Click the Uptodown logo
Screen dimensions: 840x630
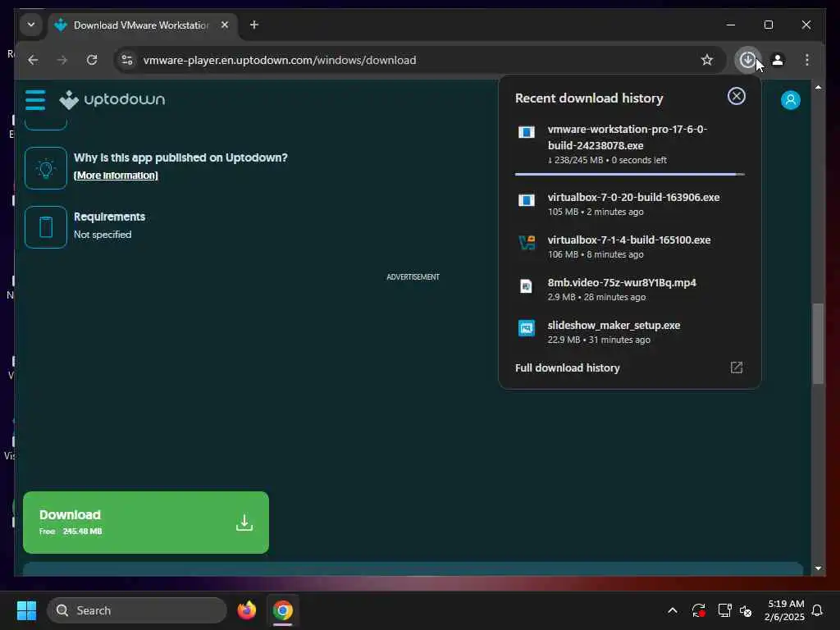coord(112,99)
